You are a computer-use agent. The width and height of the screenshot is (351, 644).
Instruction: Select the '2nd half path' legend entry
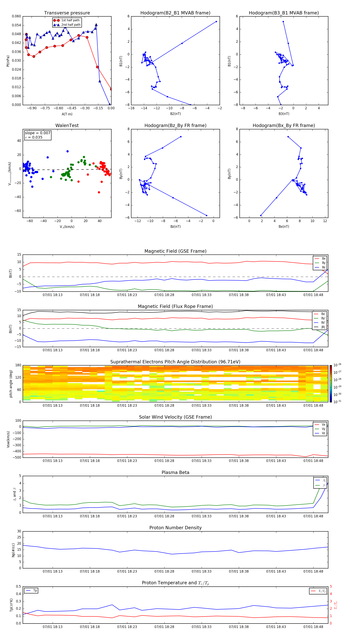pos(67,25)
